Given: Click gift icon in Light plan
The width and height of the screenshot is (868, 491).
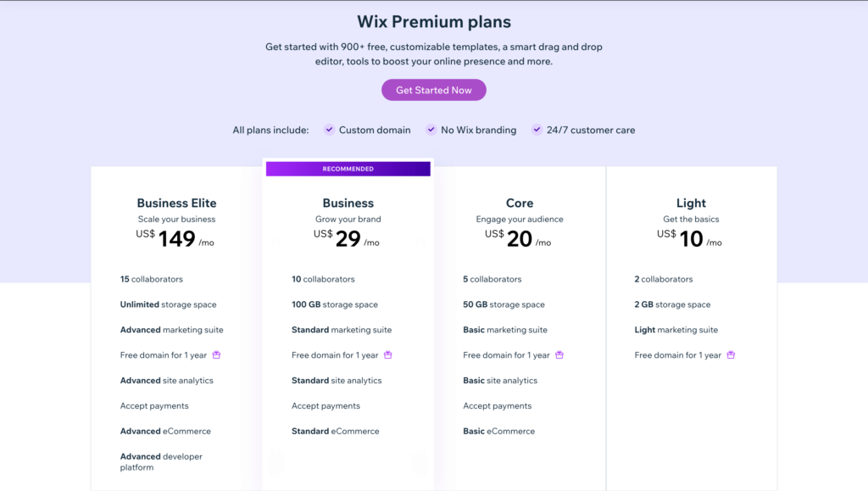Looking at the screenshot, I should tap(731, 354).
